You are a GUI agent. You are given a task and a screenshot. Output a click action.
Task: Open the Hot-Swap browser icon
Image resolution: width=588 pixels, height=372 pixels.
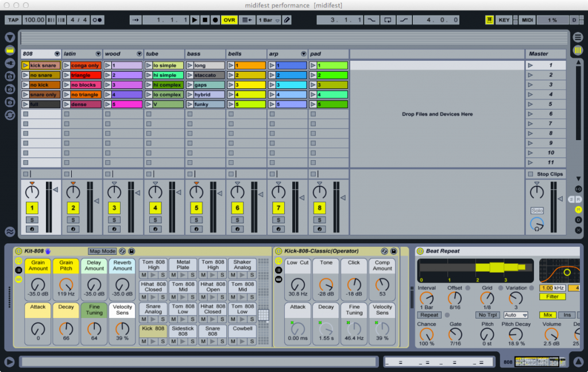[x=10, y=115]
